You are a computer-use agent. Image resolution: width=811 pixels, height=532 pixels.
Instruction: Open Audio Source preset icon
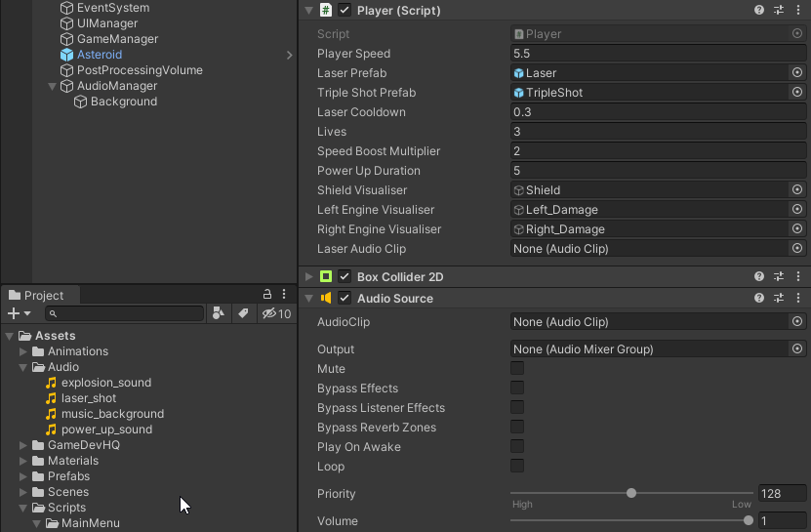[779, 298]
